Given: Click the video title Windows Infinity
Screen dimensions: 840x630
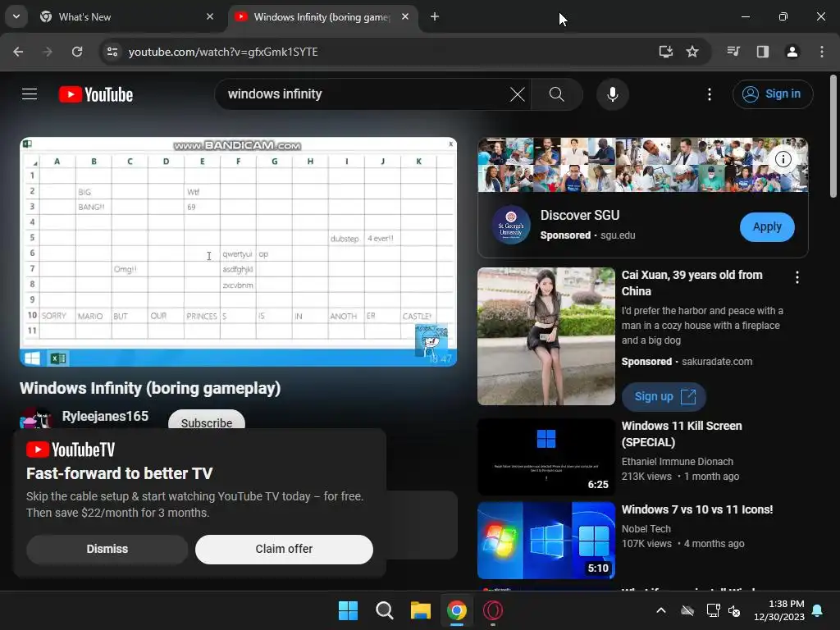Looking at the screenshot, I should [150, 388].
